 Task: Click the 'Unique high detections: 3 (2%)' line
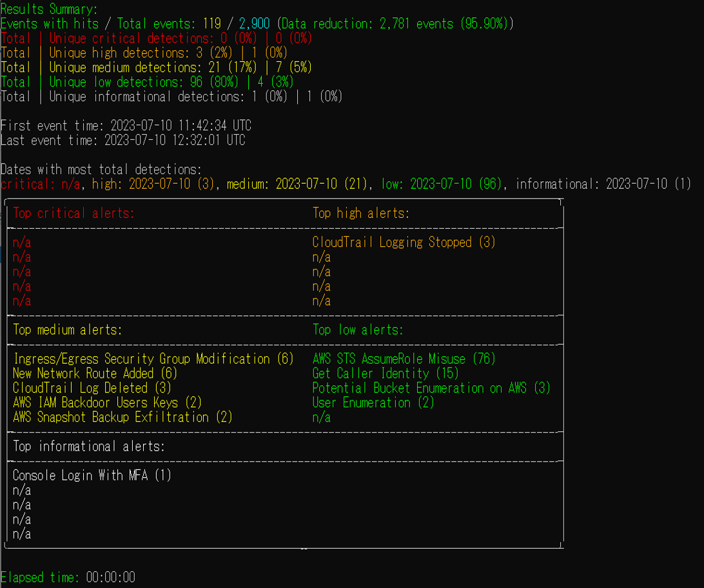(144, 52)
